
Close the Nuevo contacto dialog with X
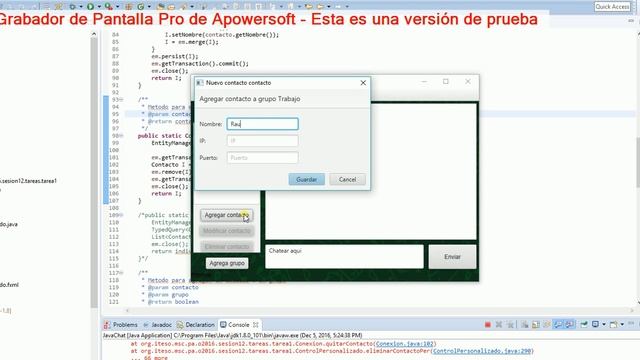tap(363, 83)
